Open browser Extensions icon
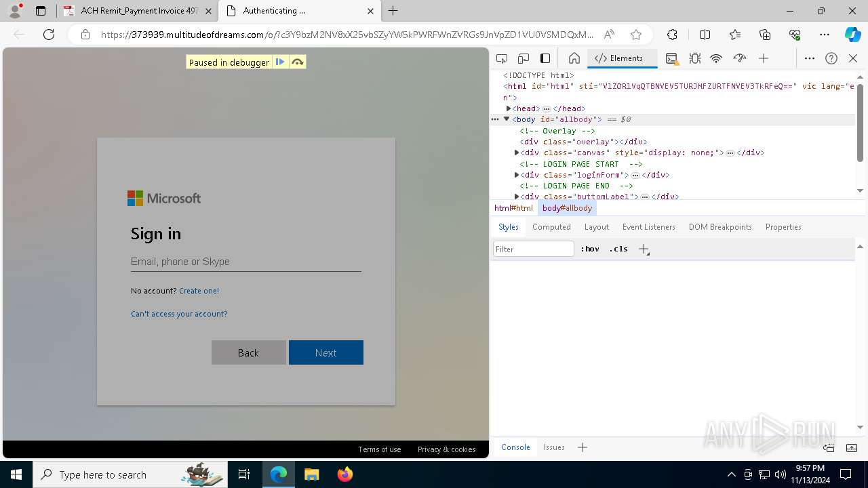This screenshot has height=488, width=868. pyautogui.click(x=672, y=35)
